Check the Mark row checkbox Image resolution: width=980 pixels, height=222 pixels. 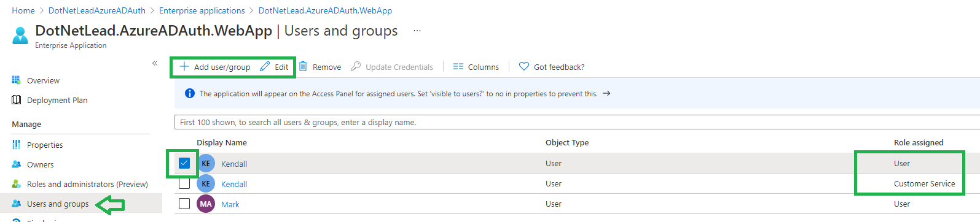pyautogui.click(x=184, y=203)
